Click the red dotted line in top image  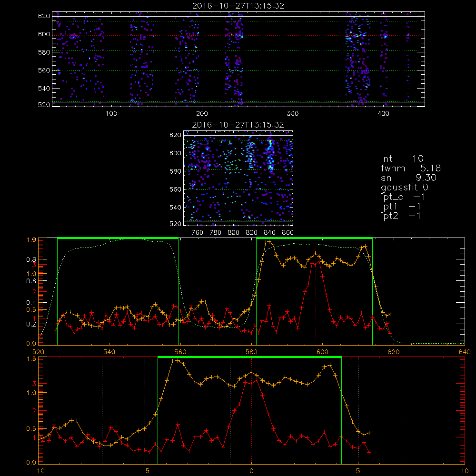pyautogui.click(x=238, y=36)
